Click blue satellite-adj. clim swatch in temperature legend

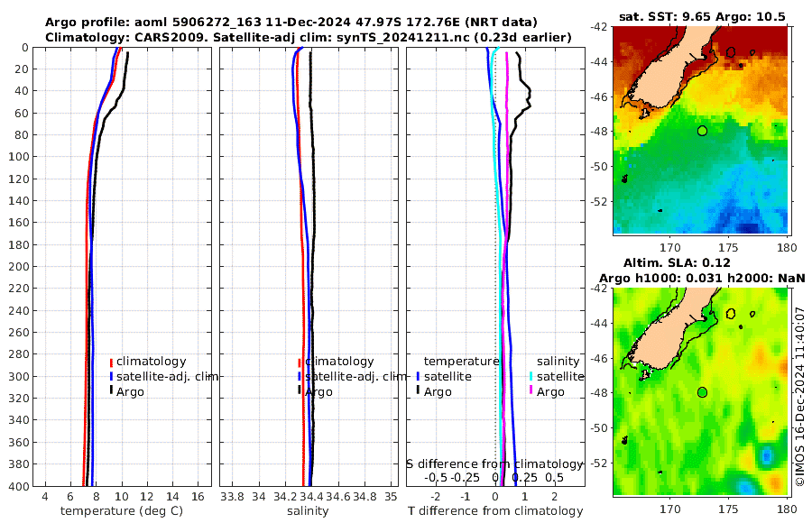(111, 377)
